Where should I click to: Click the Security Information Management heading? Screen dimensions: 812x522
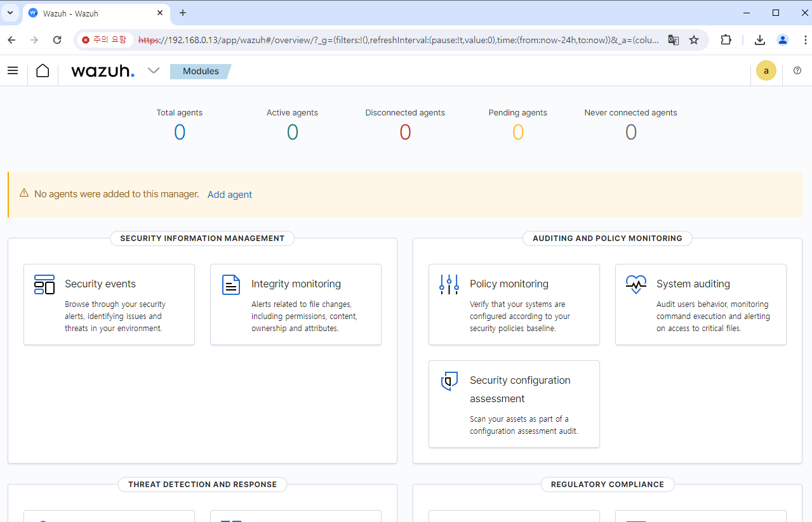pyautogui.click(x=203, y=238)
